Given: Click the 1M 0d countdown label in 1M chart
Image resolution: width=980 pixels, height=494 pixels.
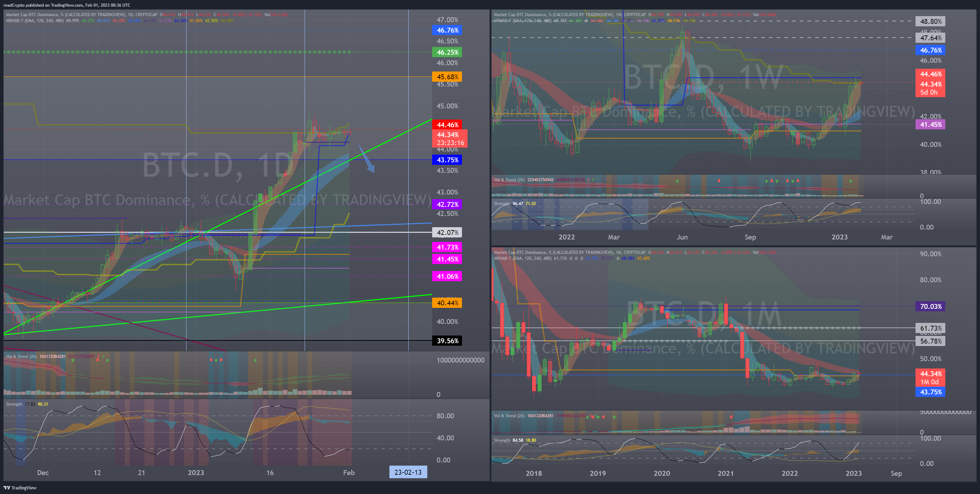Looking at the screenshot, I should [x=929, y=382].
